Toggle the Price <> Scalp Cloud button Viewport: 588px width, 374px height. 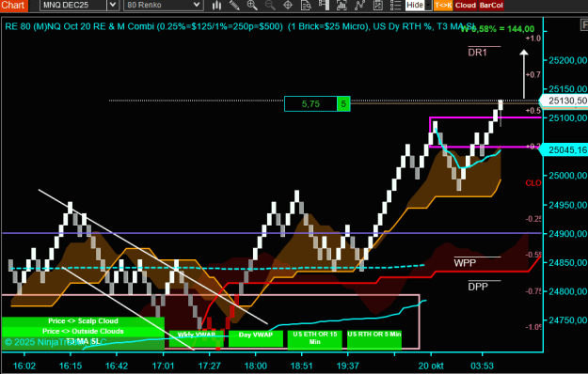point(83,320)
